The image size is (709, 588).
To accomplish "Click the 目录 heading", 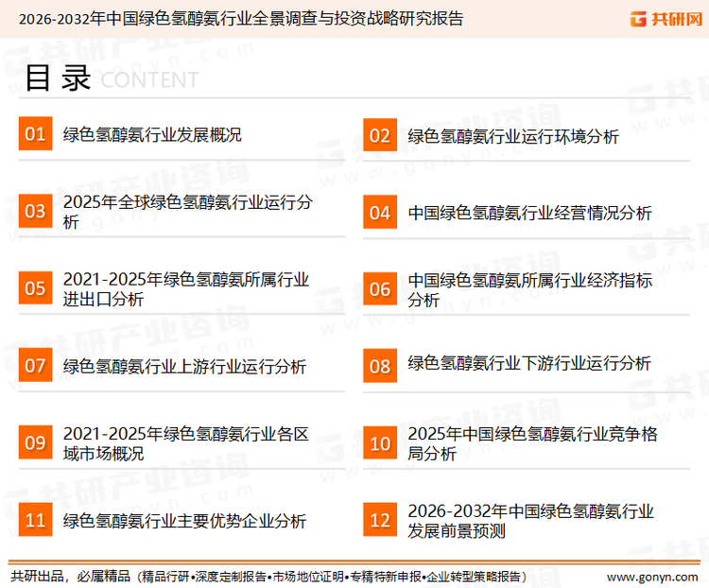I will coord(58,78).
